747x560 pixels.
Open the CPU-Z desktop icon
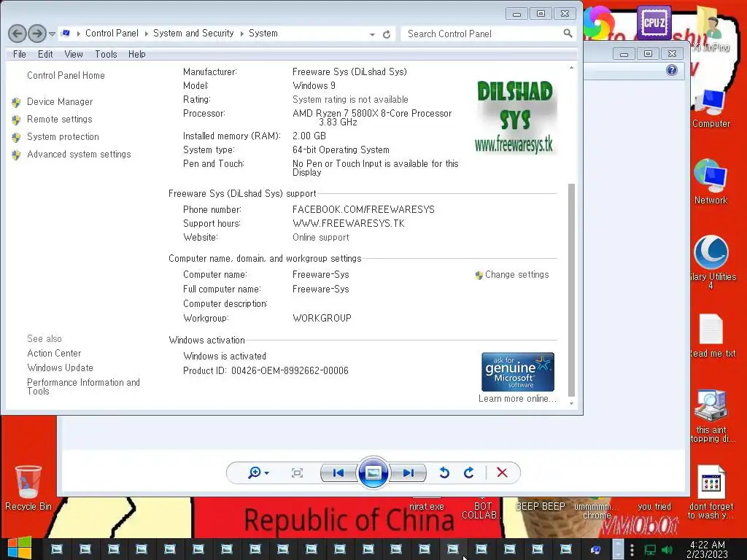[654, 22]
